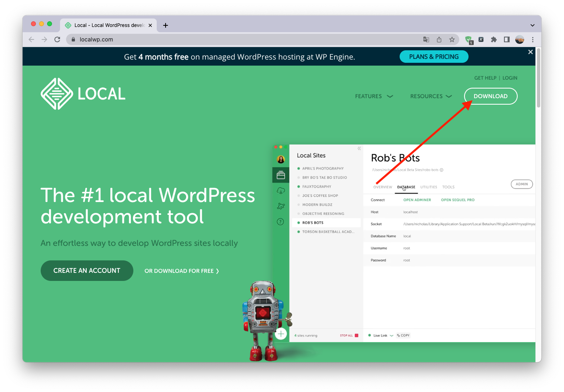Bookmark this page with the star icon
Viewport: 564px width, 392px height.
click(452, 39)
